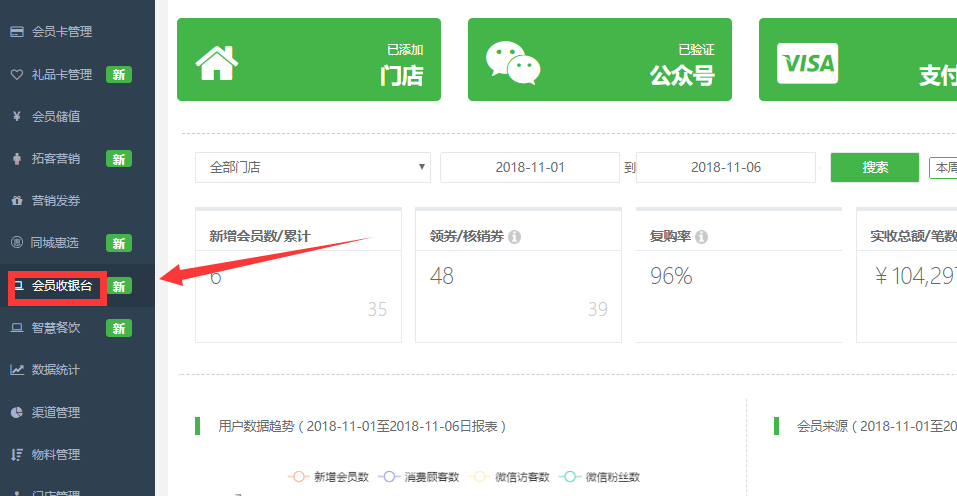
Task: Open 智慧餐饮 menu item
Action: click(x=56, y=328)
